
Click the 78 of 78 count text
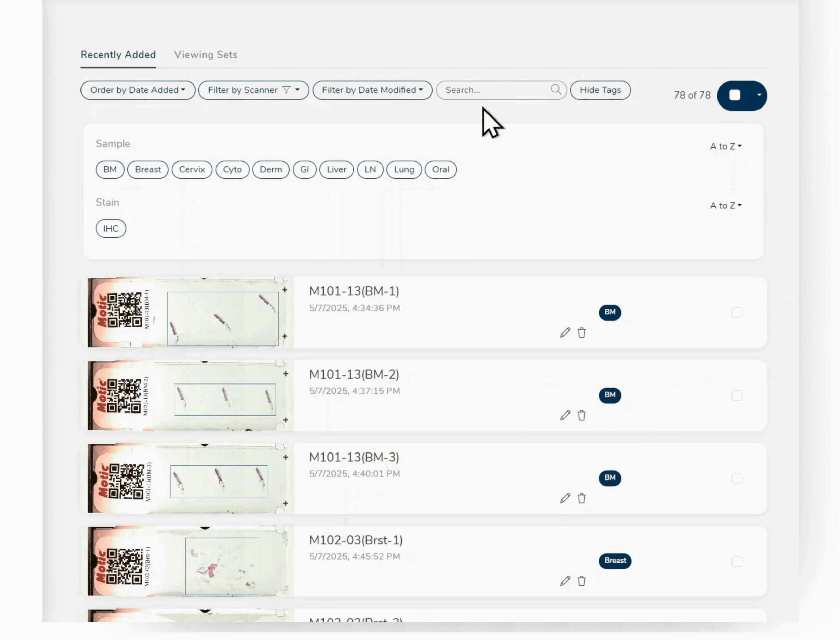[x=692, y=95]
